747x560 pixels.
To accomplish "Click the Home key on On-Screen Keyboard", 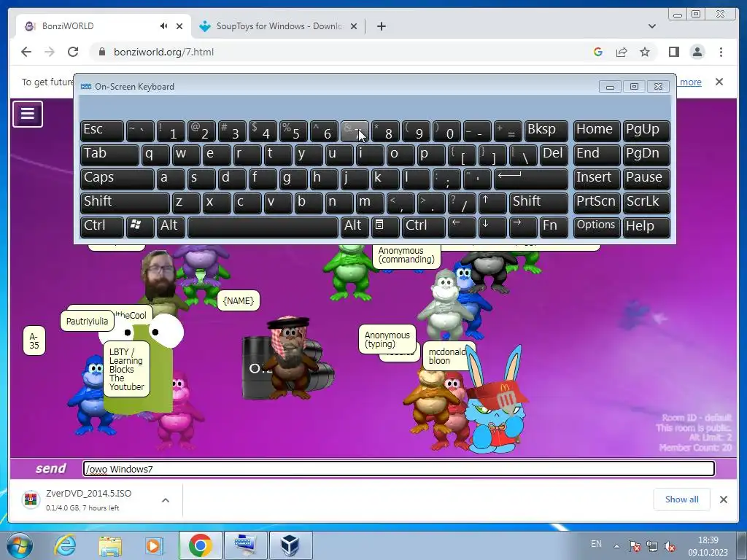I will tap(597, 131).
